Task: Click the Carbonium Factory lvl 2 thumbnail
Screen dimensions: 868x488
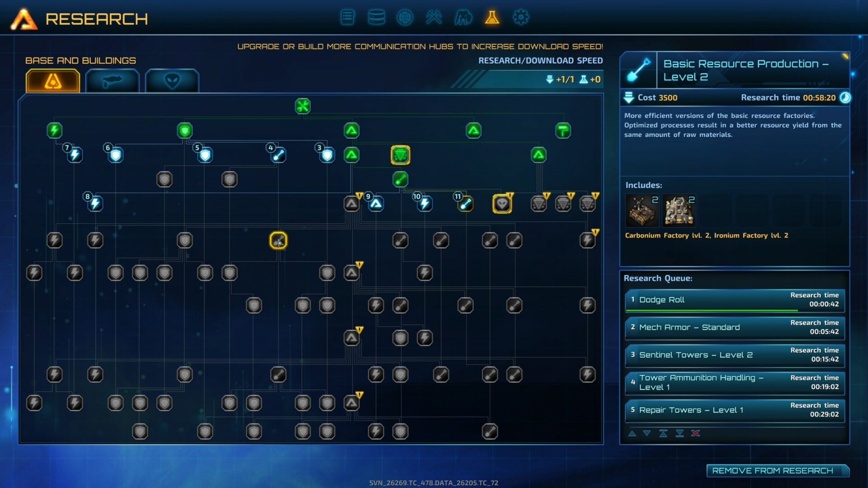Action: click(643, 211)
